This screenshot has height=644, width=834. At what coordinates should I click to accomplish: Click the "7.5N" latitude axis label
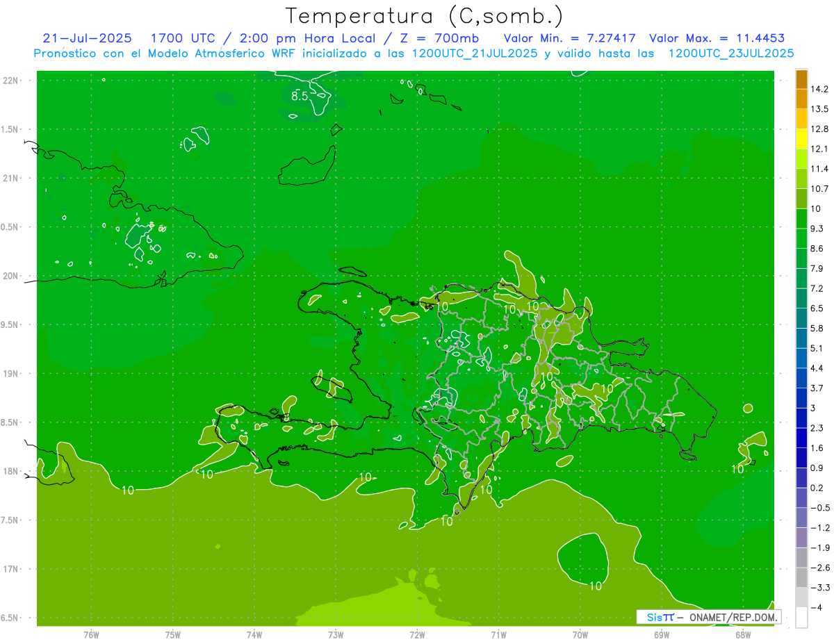(x=11, y=520)
